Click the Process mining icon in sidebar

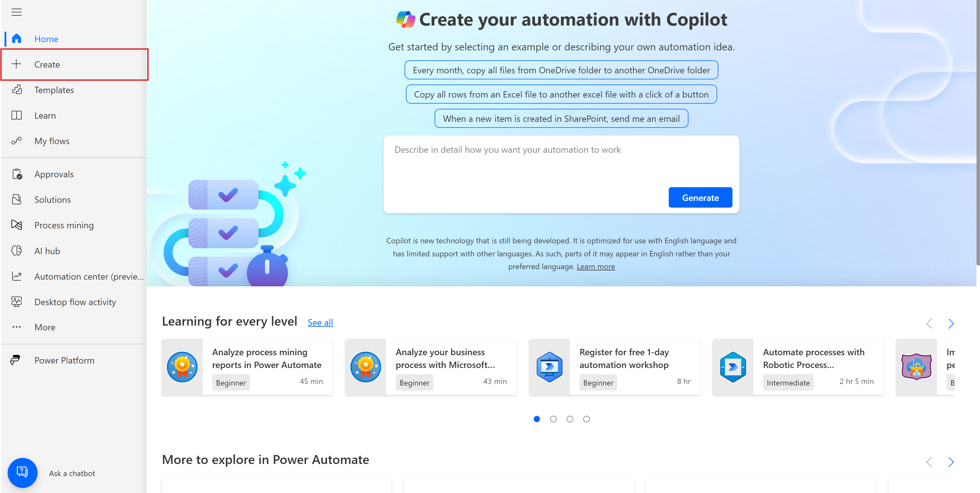[x=18, y=225]
